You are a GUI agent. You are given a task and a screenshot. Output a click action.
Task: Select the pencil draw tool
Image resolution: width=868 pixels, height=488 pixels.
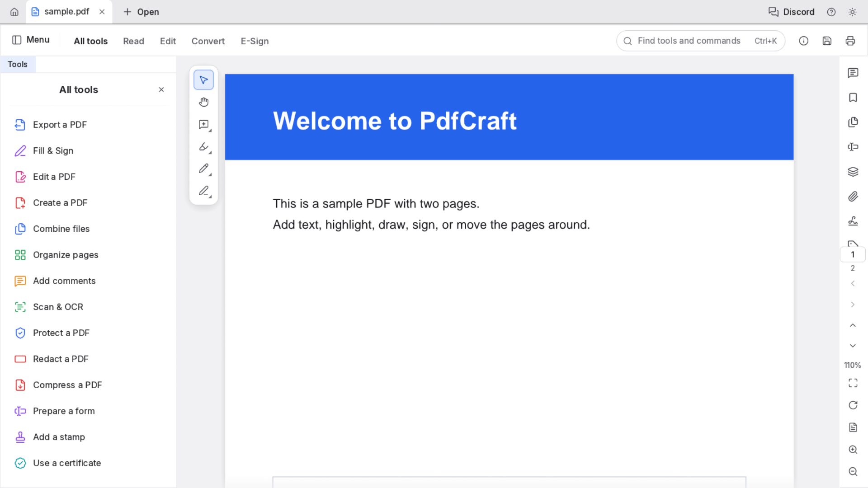pyautogui.click(x=203, y=169)
